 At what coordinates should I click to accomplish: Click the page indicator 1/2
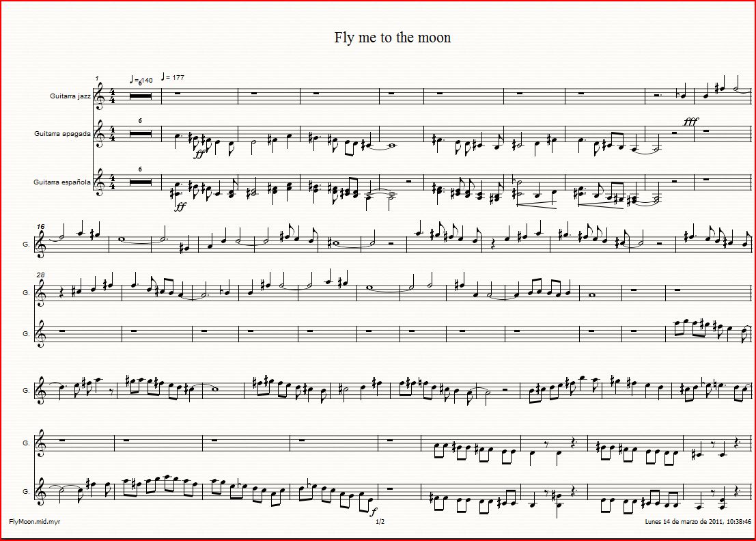[x=380, y=522]
